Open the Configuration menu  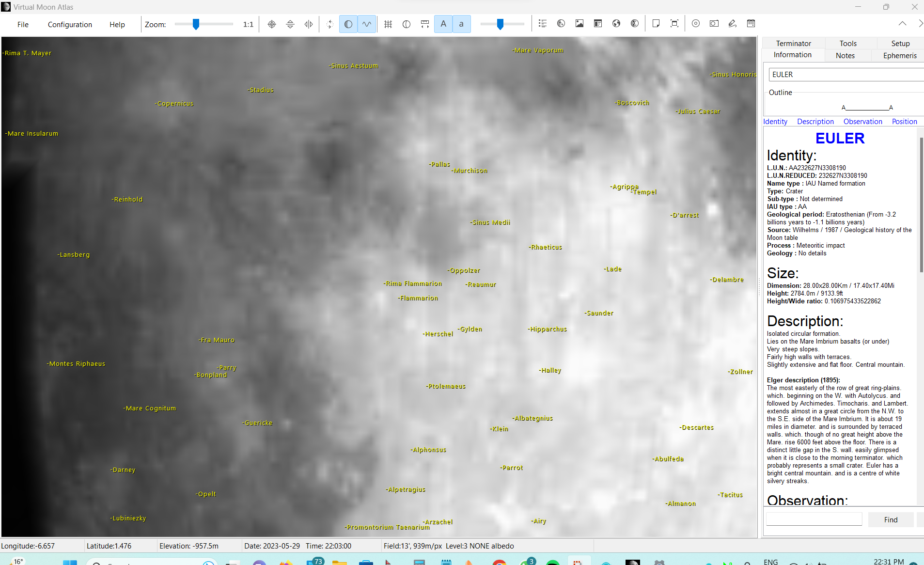click(x=70, y=25)
